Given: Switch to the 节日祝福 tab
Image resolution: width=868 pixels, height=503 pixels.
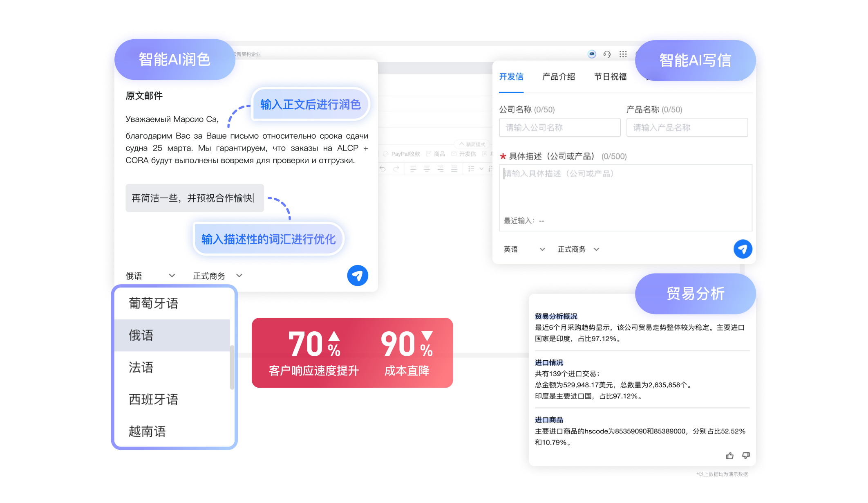Looking at the screenshot, I should click(610, 76).
